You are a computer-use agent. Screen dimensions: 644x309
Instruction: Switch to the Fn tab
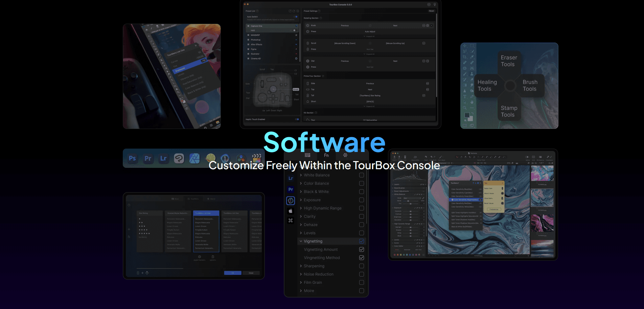(x=326, y=155)
